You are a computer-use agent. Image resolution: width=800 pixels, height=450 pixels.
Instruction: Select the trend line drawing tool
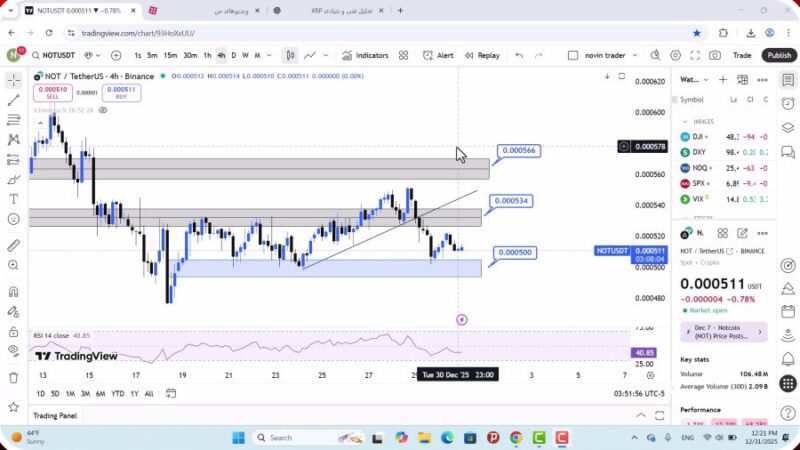(14, 100)
